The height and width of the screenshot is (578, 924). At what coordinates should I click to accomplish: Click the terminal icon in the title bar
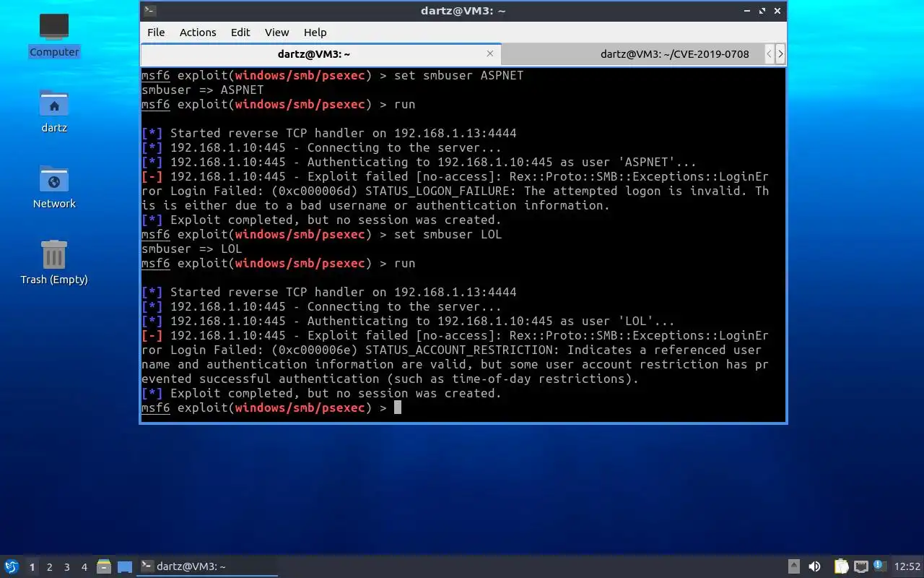point(149,11)
